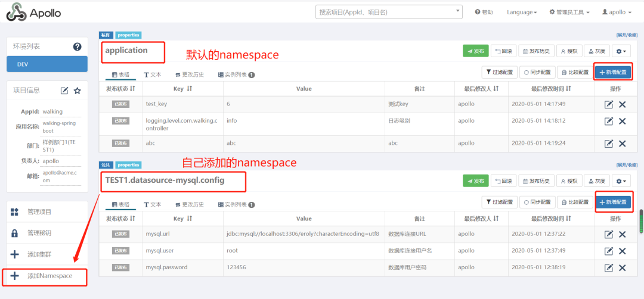
Task: Click 比较配置 in datasource namespace
Action: 575,202
